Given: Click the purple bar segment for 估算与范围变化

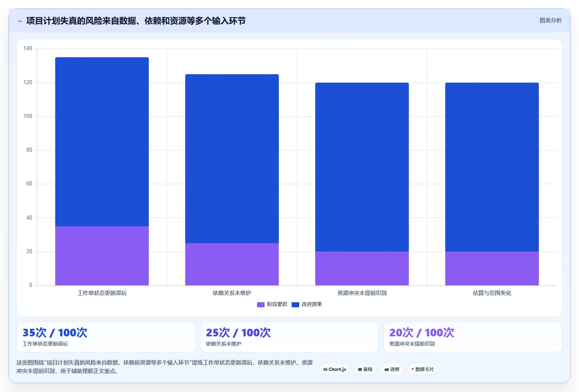Looking at the screenshot, I should pyautogui.click(x=492, y=268).
